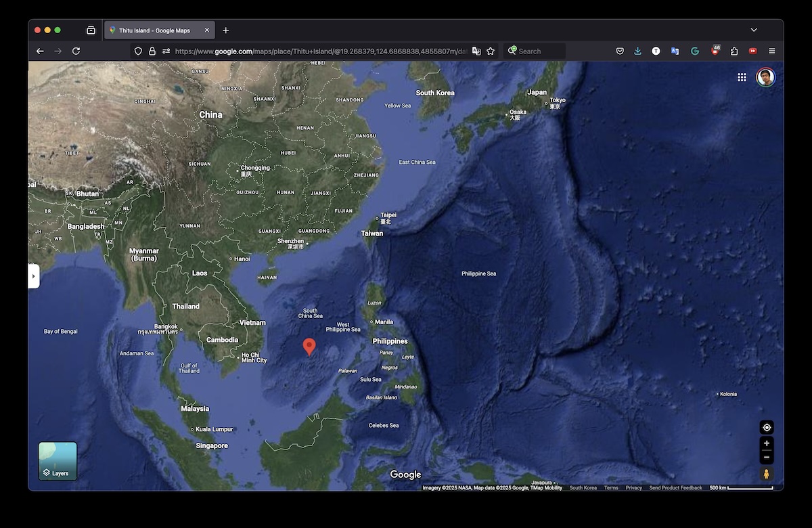Image resolution: width=812 pixels, height=528 pixels.
Task: Open the Layers map type switcher
Action: 58,461
